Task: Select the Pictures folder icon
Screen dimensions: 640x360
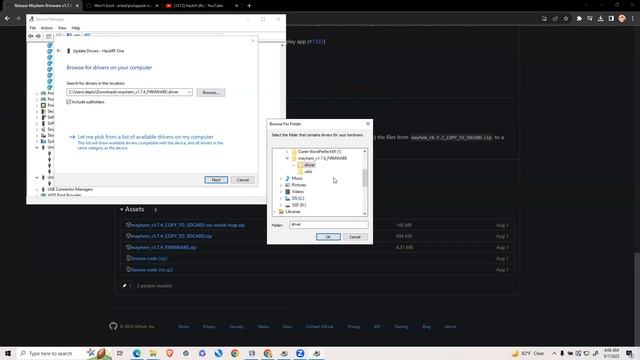Action: (x=287, y=185)
